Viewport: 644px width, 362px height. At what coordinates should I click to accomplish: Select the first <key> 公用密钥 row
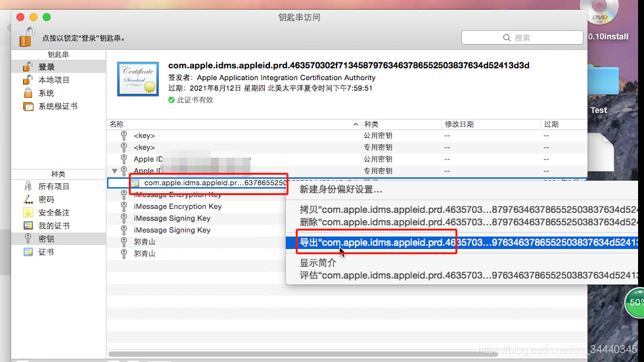point(347,135)
